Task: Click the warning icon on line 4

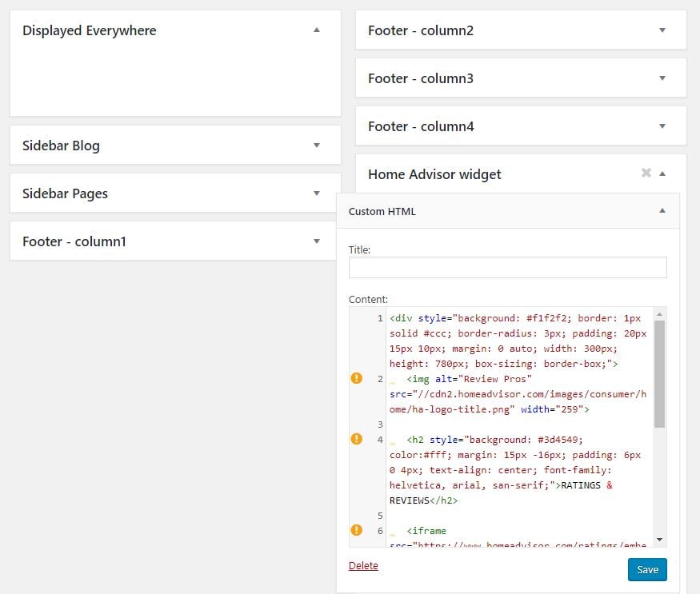Action: (356, 439)
